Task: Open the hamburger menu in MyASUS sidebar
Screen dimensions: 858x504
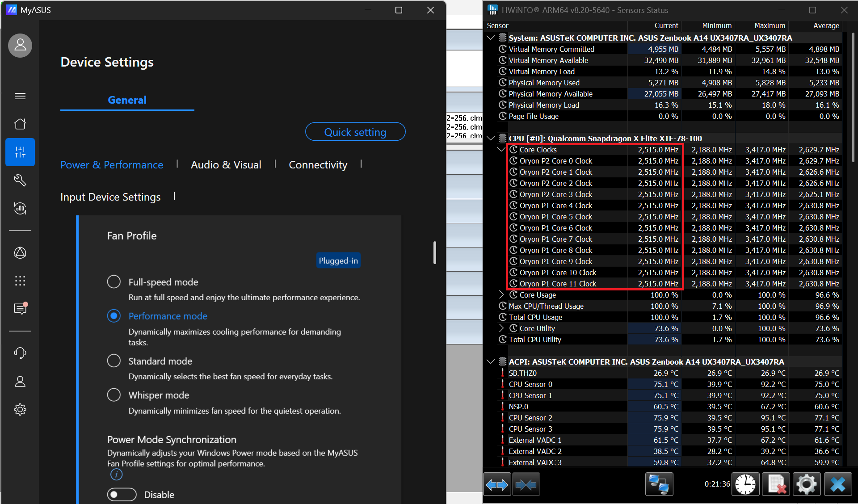Action: (x=20, y=96)
